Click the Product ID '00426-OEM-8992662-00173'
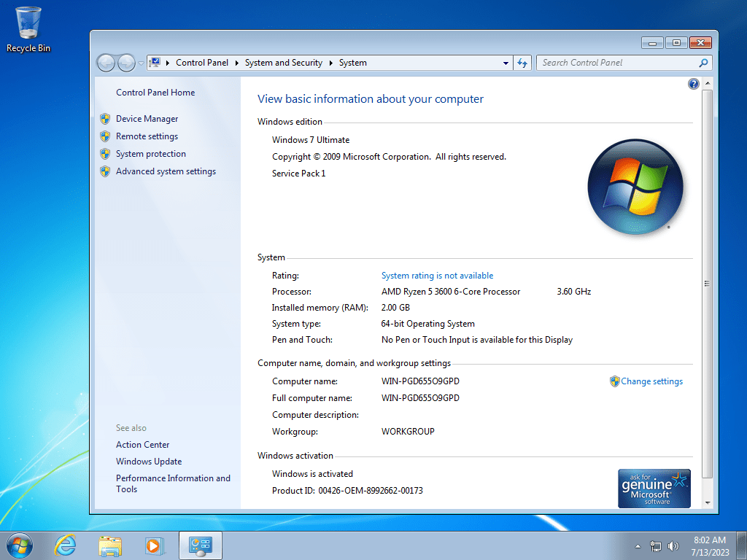The image size is (747, 560). click(x=371, y=491)
